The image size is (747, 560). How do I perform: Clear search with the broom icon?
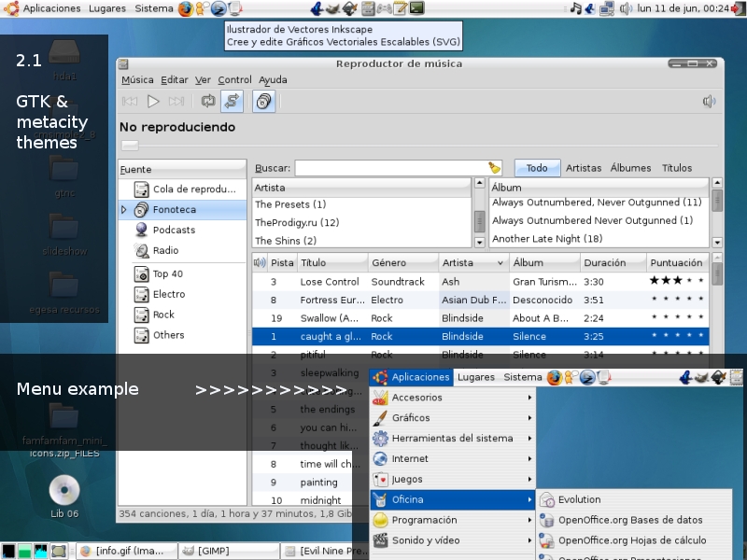click(495, 168)
